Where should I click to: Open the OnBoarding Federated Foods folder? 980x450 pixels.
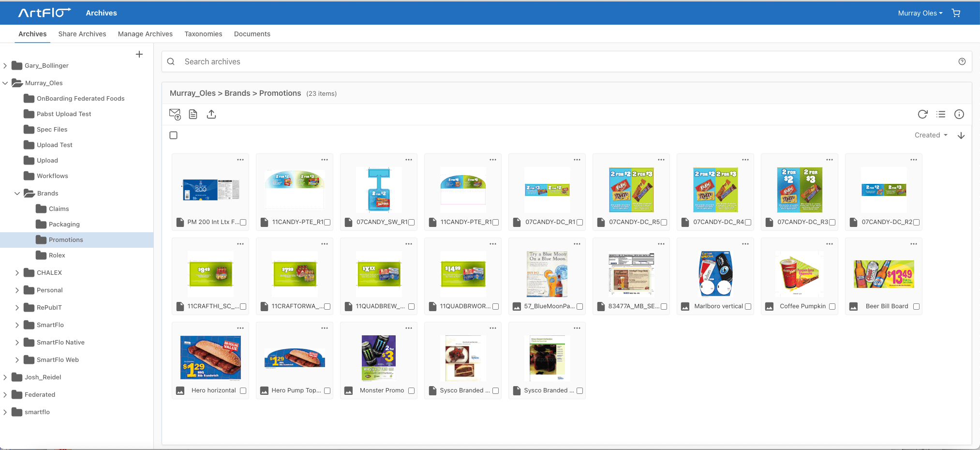pyautogui.click(x=80, y=99)
